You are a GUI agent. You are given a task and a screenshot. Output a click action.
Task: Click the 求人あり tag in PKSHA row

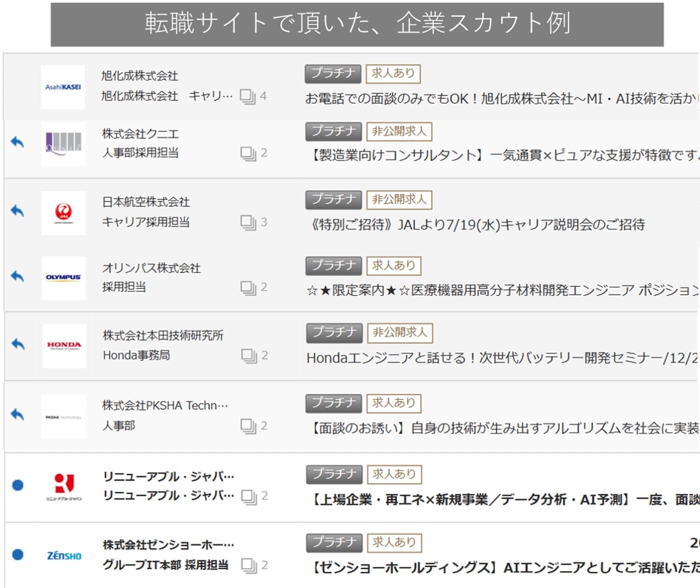(x=394, y=404)
